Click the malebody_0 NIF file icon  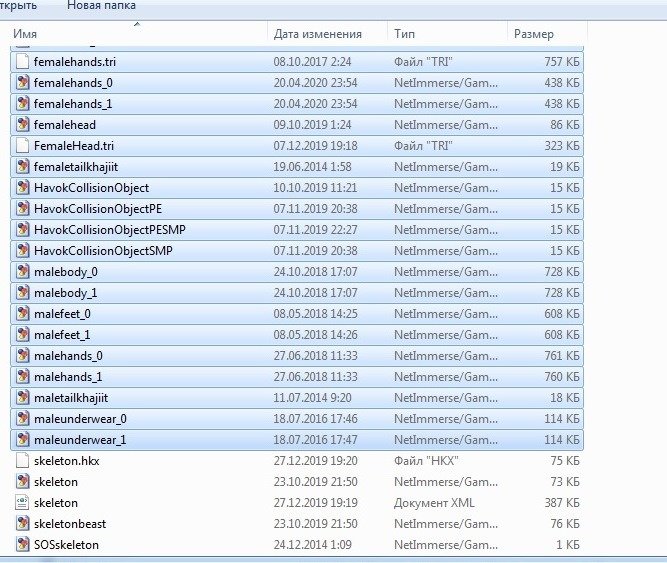tap(24, 272)
